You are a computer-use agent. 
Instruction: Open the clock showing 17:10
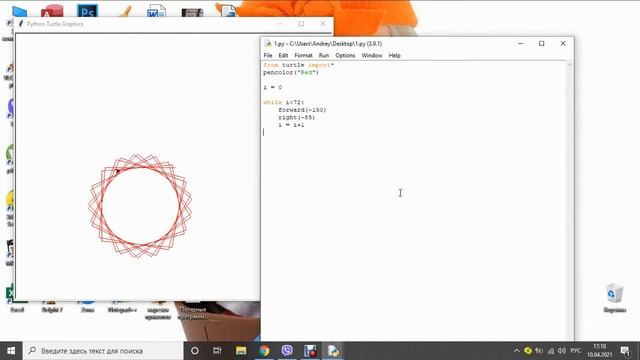click(600, 351)
